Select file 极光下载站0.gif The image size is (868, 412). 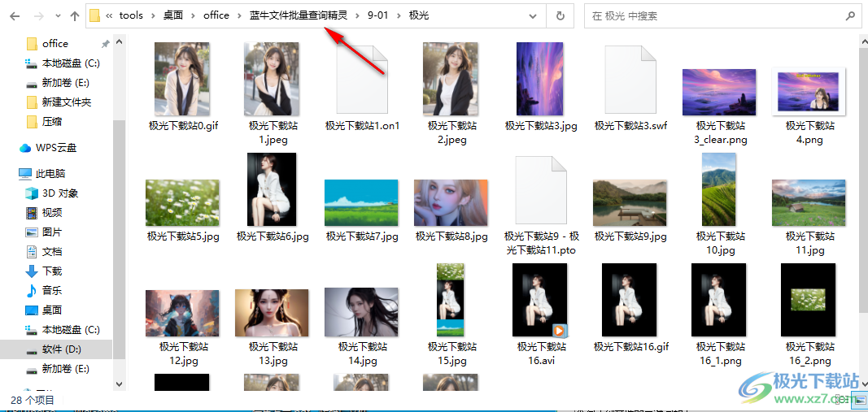point(183,88)
